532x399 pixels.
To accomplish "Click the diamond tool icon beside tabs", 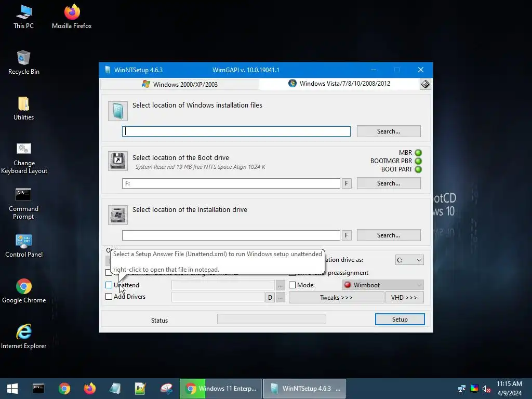I will [x=425, y=84].
